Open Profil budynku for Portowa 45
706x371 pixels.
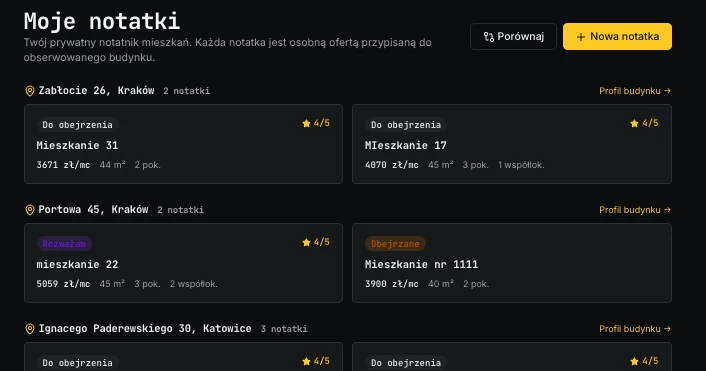tap(635, 210)
